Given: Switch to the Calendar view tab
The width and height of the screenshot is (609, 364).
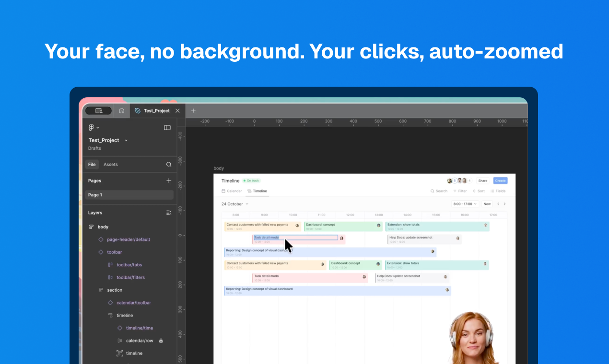Looking at the screenshot, I should (232, 191).
